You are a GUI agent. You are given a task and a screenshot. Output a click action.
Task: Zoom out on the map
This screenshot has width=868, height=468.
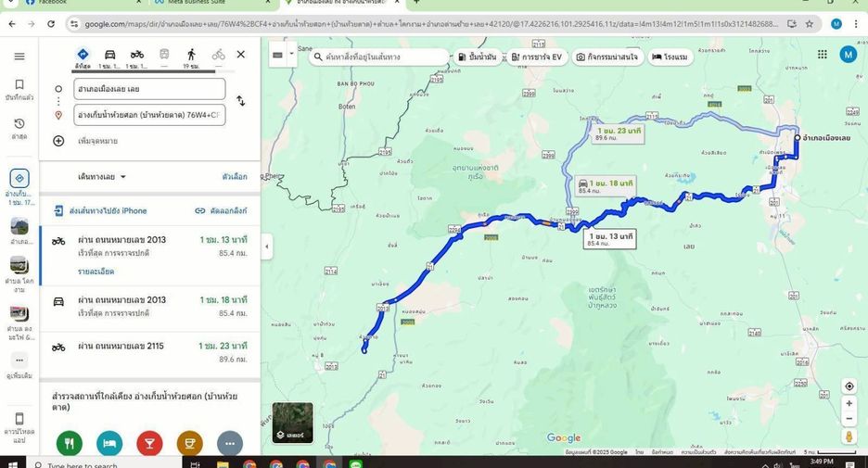(849, 419)
